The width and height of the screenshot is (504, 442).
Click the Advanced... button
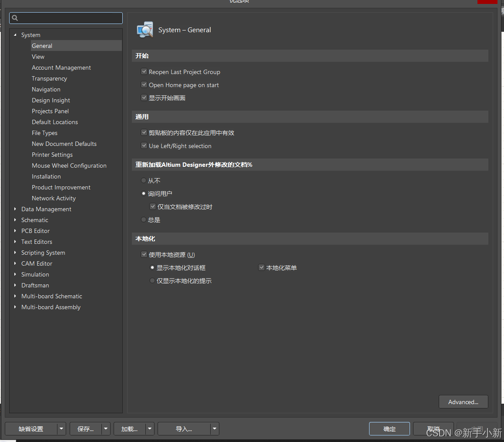pyautogui.click(x=463, y=402)
